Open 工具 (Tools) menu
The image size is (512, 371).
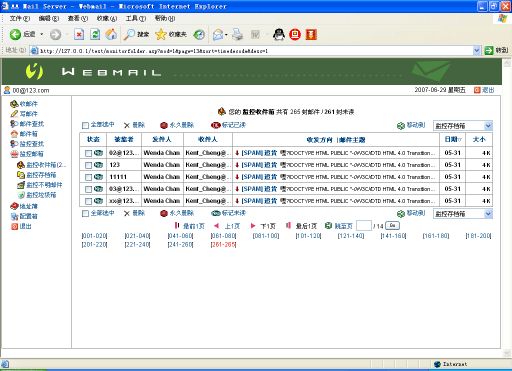pyautogui.click(x=136, y=18)
